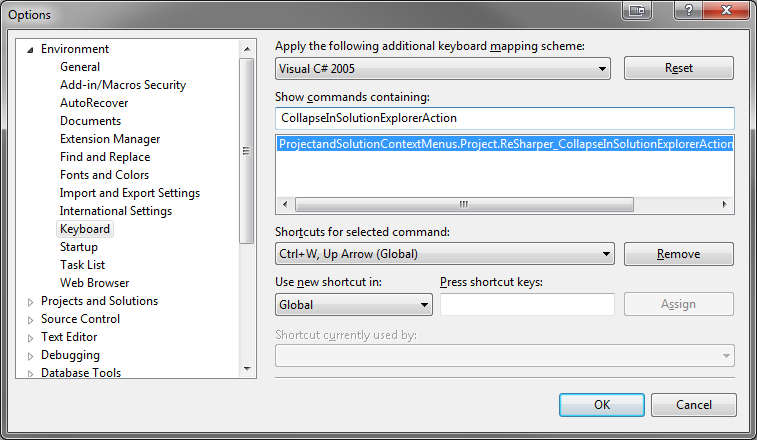
Task: Select Fonts and Colors in tree
Action: coord(104,175)
